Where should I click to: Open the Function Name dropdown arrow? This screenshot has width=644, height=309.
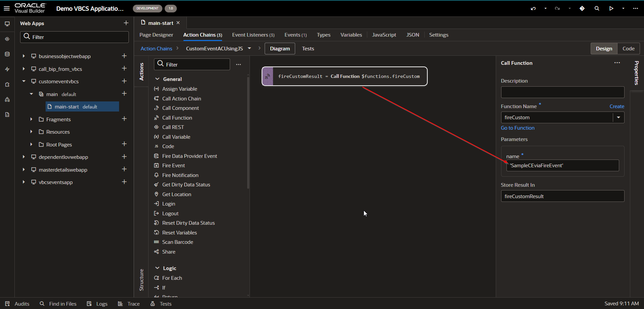pyautogui.click(x=619, y=118)
